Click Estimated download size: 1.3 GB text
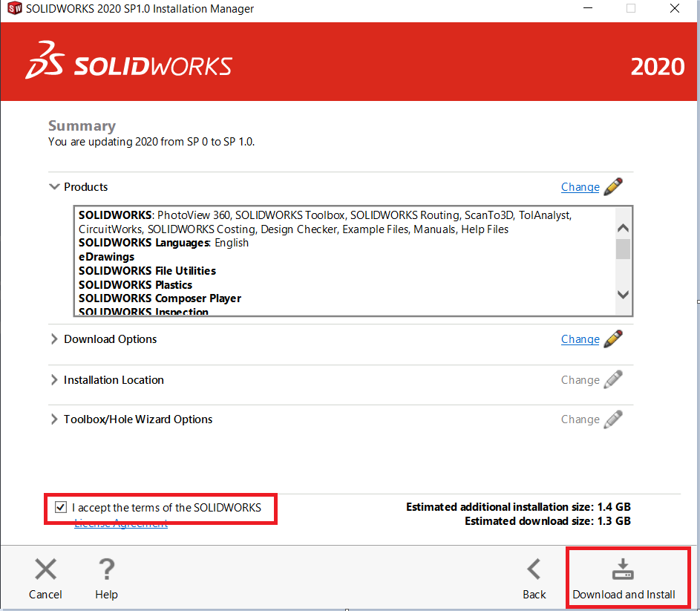 pos(547,521)
